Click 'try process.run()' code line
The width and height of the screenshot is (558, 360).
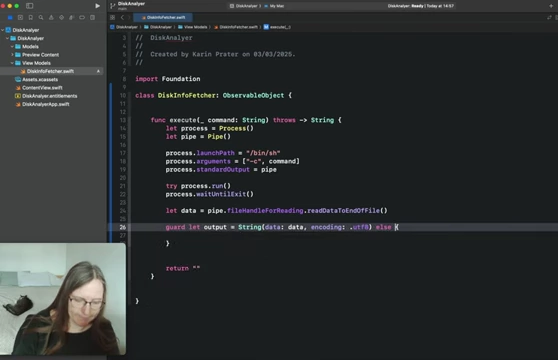click(x=198, y=186)
